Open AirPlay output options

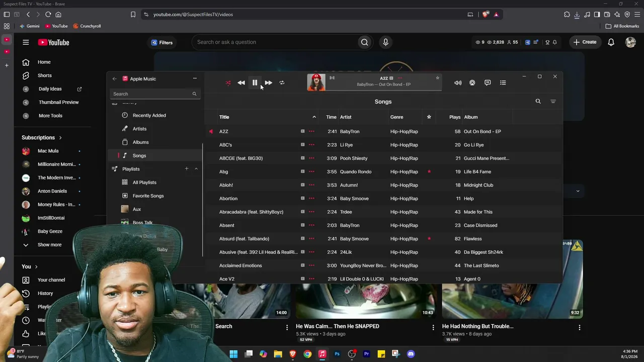pyautogui.click(x=472, y=83)
